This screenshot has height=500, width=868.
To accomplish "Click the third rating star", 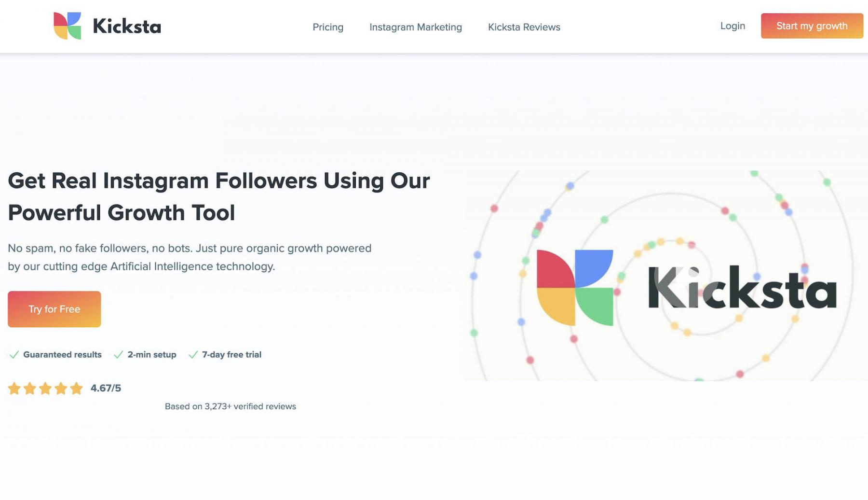I will (x=45, y=389).
